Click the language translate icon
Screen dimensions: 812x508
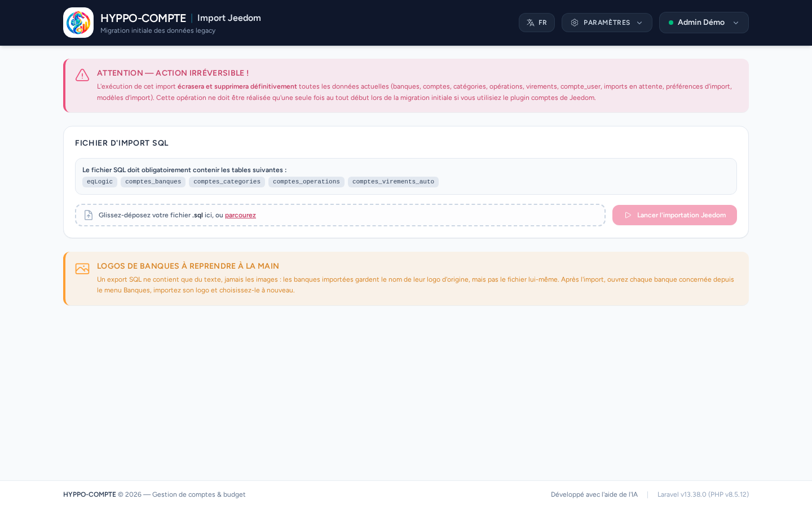point(531,23)
